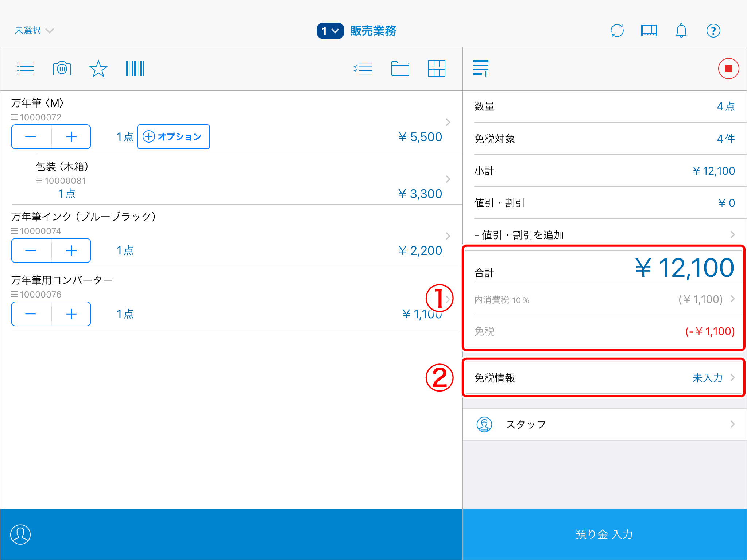This screenshot has width=747, height=560.
Task: Open the checklist view icon
Action: (363, 69)
